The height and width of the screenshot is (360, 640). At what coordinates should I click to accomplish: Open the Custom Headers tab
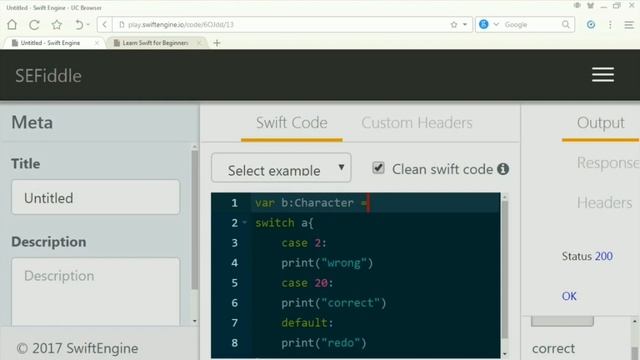417,123
